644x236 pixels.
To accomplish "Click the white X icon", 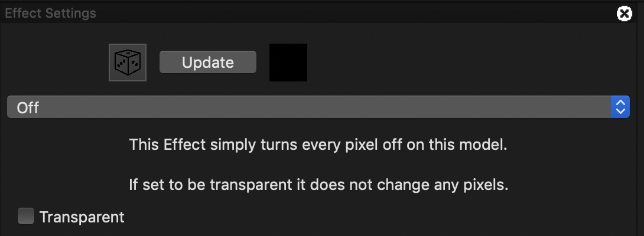I will [624, 14].
